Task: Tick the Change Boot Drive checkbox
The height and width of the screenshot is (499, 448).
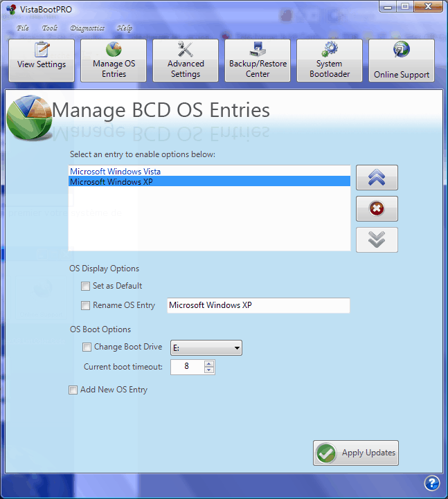Action: [87, 347]
